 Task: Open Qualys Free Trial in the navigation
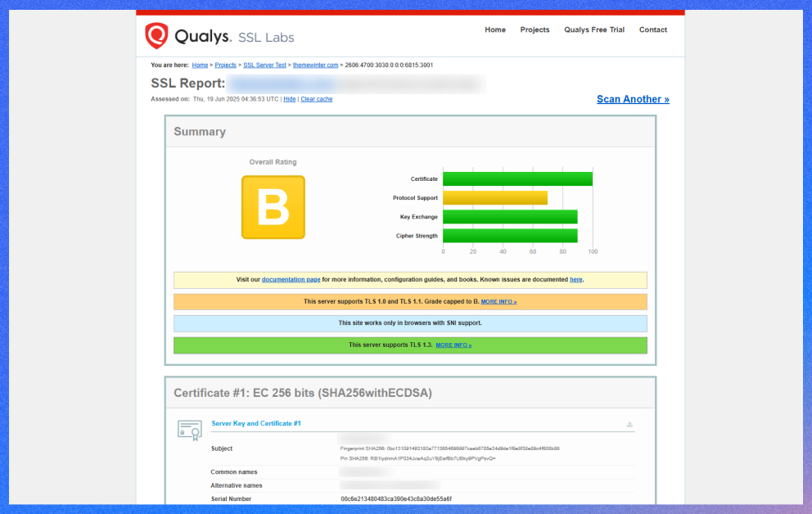click(594, 30)
